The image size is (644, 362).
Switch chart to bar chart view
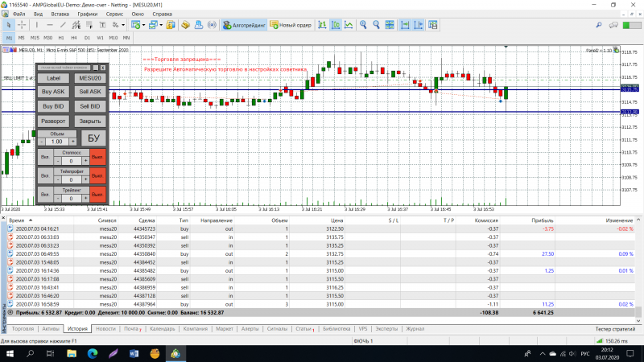tap(323, 25)
